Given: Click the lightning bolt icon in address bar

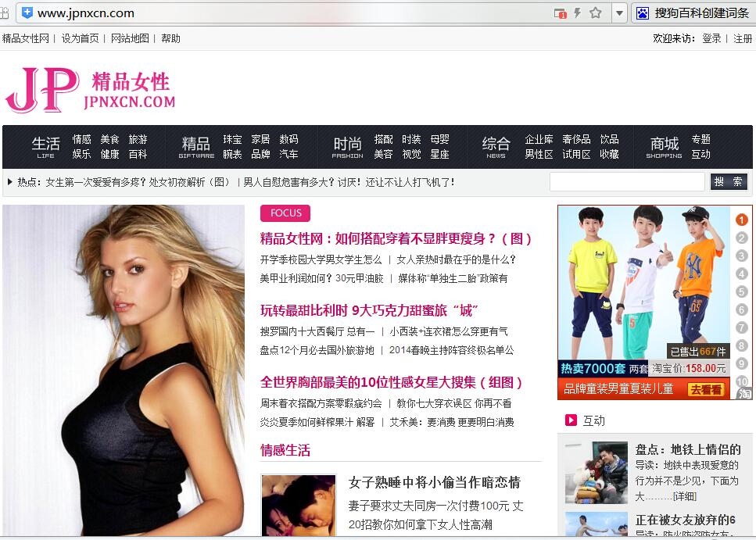Looking at the screenshot, I should click(578, 13).
